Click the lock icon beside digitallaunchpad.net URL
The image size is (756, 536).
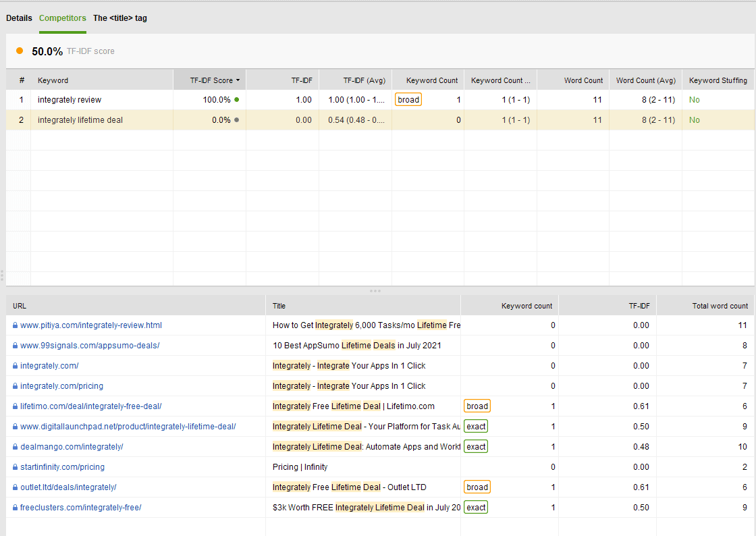click(x=16, y=427)
